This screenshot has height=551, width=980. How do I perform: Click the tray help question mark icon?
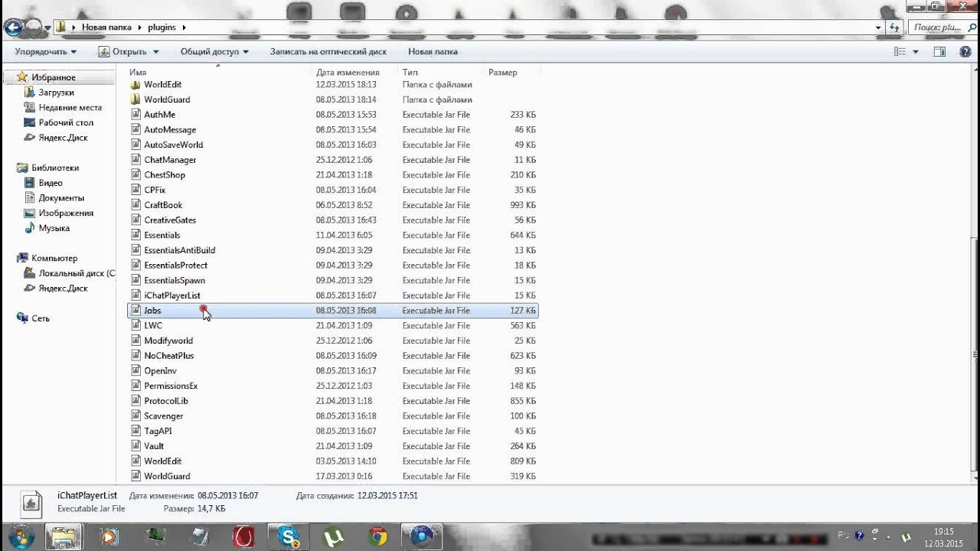click(859, 536)
